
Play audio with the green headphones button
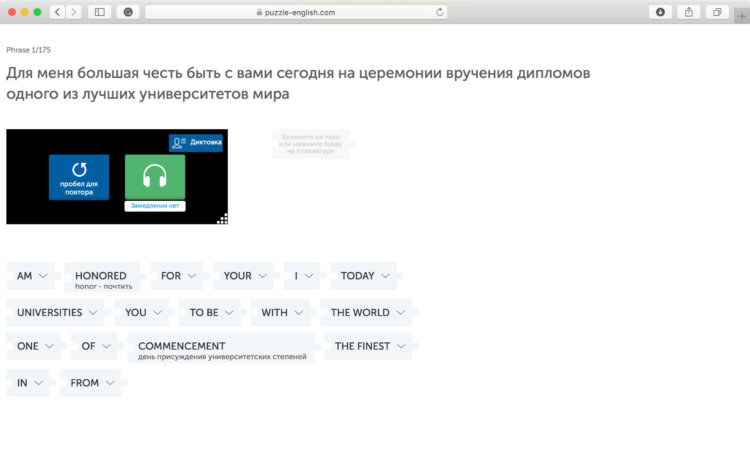pyautogui.click(x=155, y=176)
